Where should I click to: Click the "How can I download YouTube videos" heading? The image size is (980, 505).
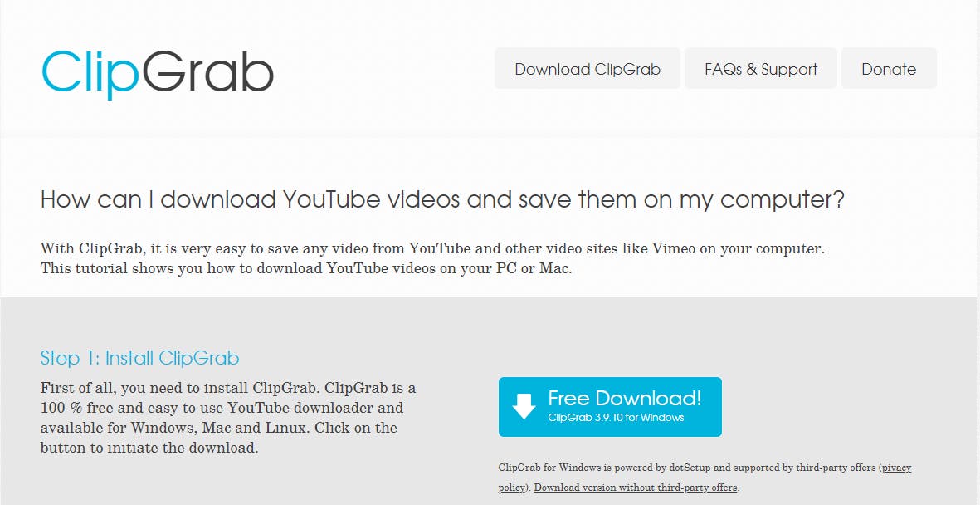click(x=442, y=200)
